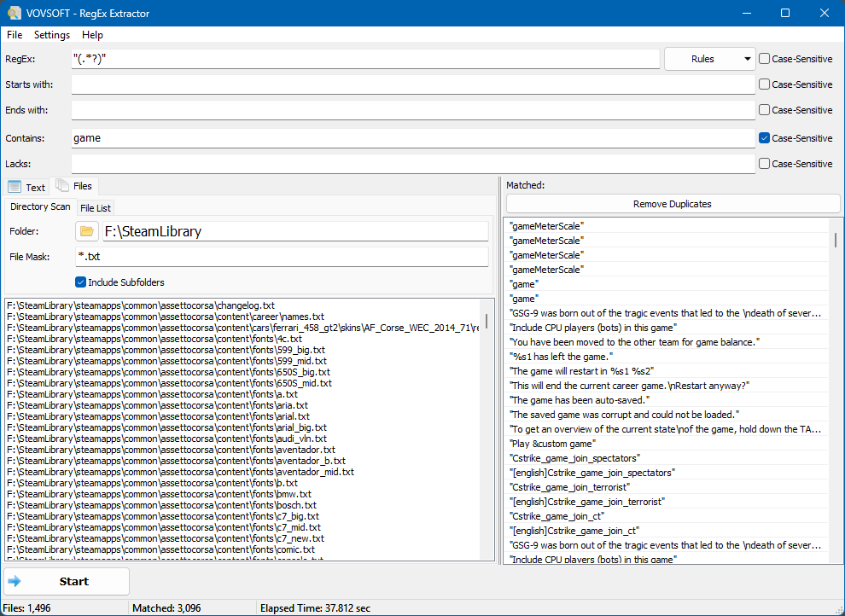This screenshot has width=845, height=616.
Task: Click the Contains input field
Action: coord(413,138)
